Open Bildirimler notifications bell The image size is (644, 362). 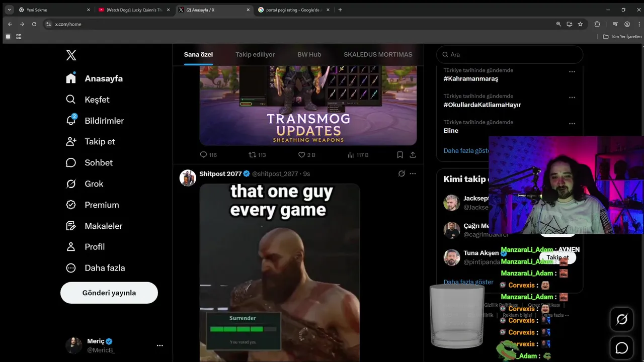point(95,121)
